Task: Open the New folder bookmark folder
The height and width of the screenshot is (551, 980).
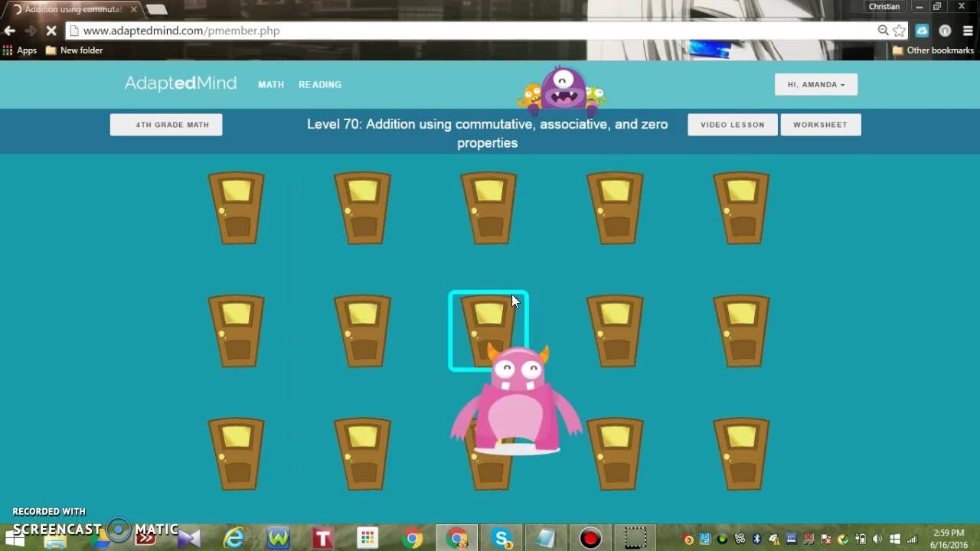Action: 74,51
